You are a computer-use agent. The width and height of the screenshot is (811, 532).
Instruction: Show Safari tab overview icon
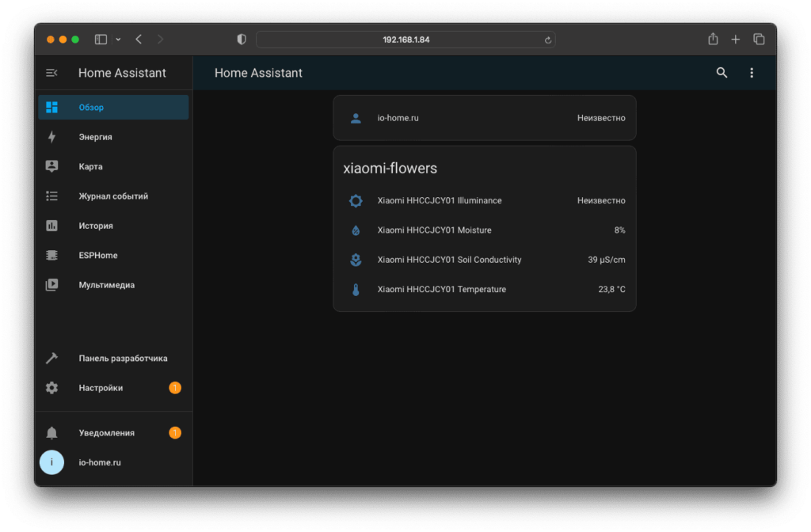coord(759,40)
